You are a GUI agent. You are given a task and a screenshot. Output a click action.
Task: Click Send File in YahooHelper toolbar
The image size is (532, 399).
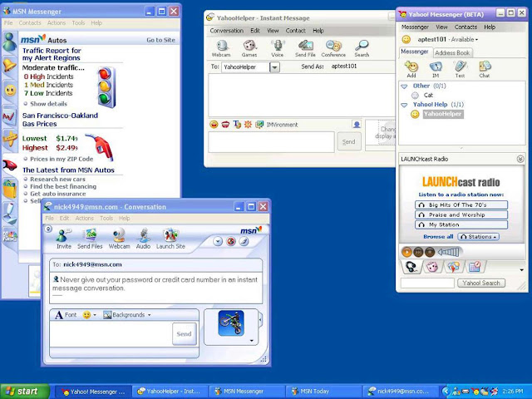[x=305, y=48]
